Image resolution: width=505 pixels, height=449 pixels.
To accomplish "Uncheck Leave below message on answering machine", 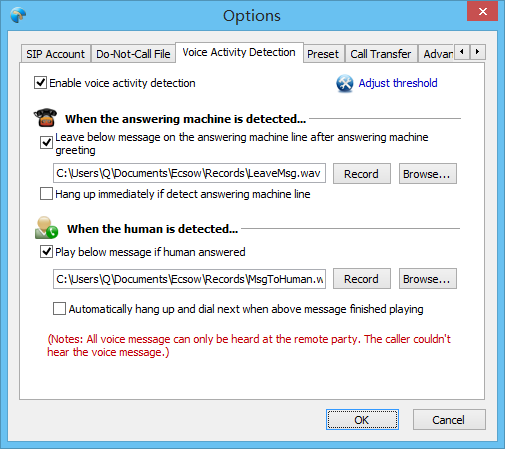I will tap(46, 143).
